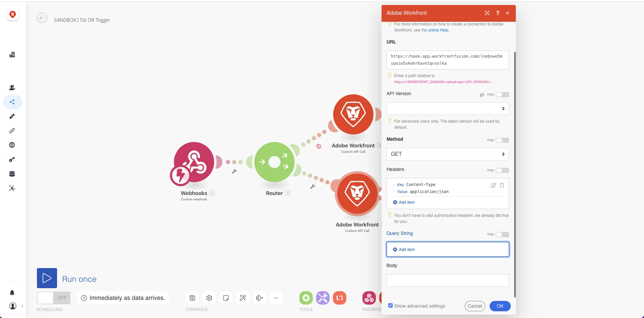Click the wrench on lower Router route
The image size is (644, 318).
(x=312, y=187)
